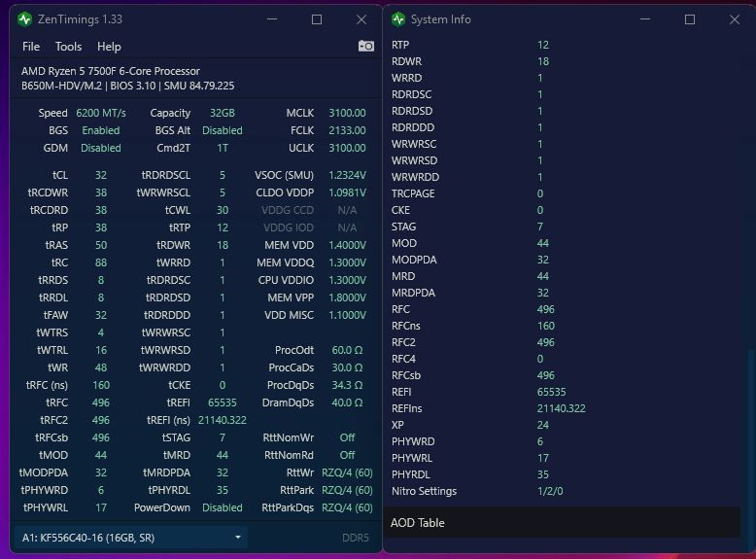756x559 pixels.
Task: Click the ZenTimings app logo icon
Action: pos(24,19)
